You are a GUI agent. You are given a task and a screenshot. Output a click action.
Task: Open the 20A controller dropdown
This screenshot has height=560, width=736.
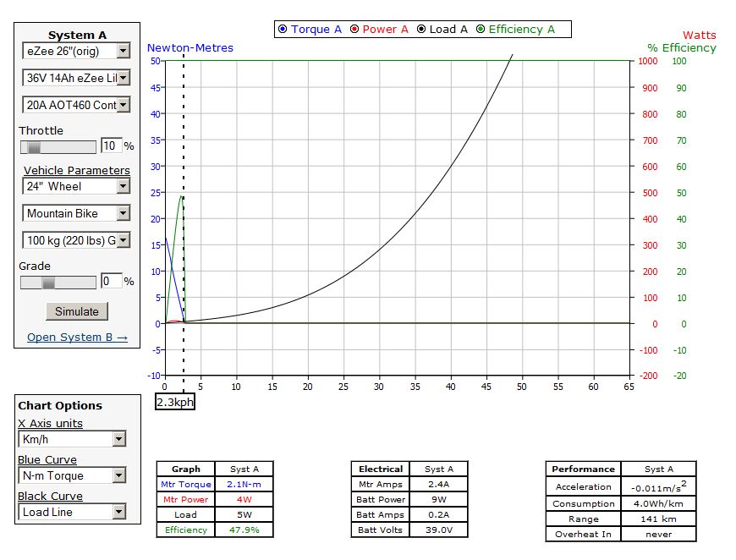[76, 105]
